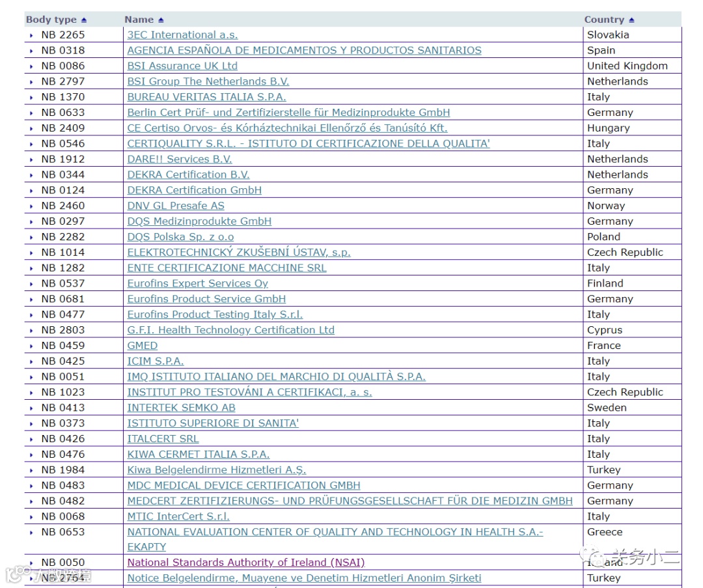The image size is (703, 588).
Task: Open MDC MEDICAL DEVICE CERTIFICATION GMBH link
Action: point(244,486)
